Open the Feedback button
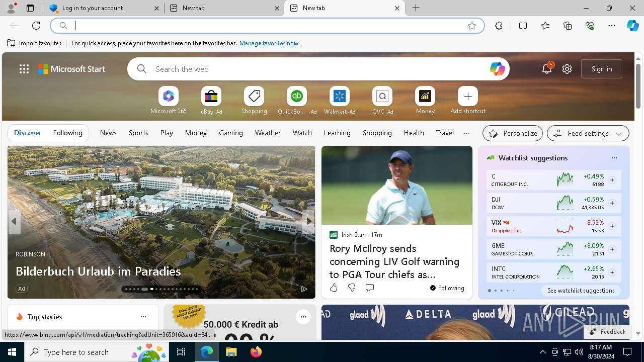 pos(607,332)
